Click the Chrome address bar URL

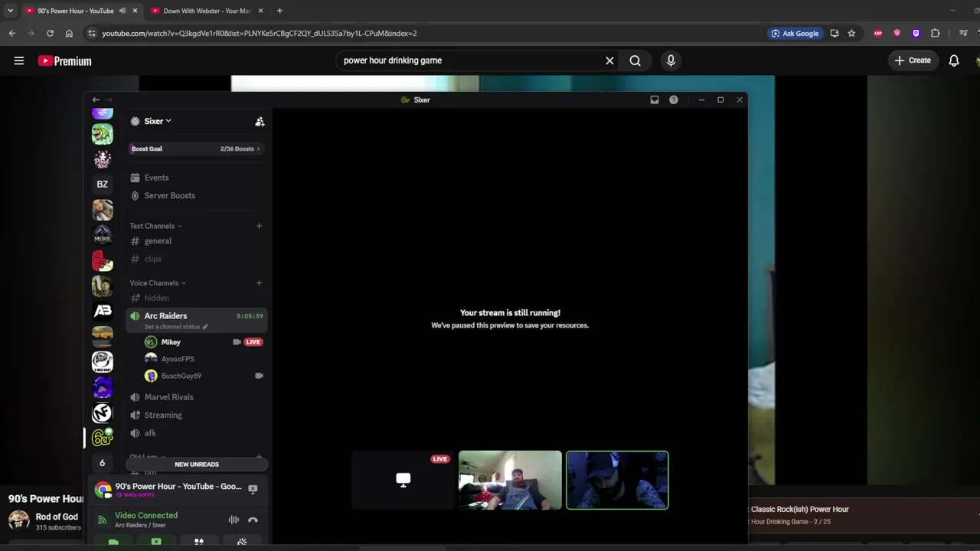pyautogui.click(x=260, y=34)
